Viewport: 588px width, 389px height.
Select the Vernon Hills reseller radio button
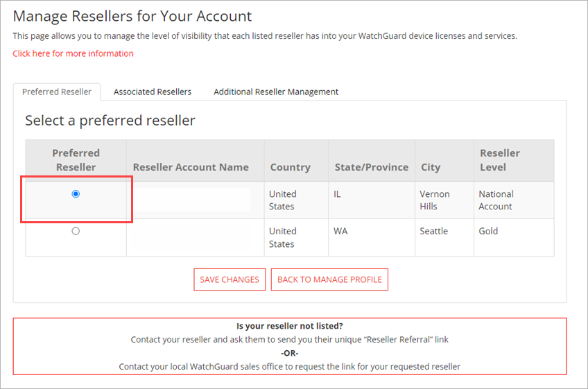click(x=76, y=194)
